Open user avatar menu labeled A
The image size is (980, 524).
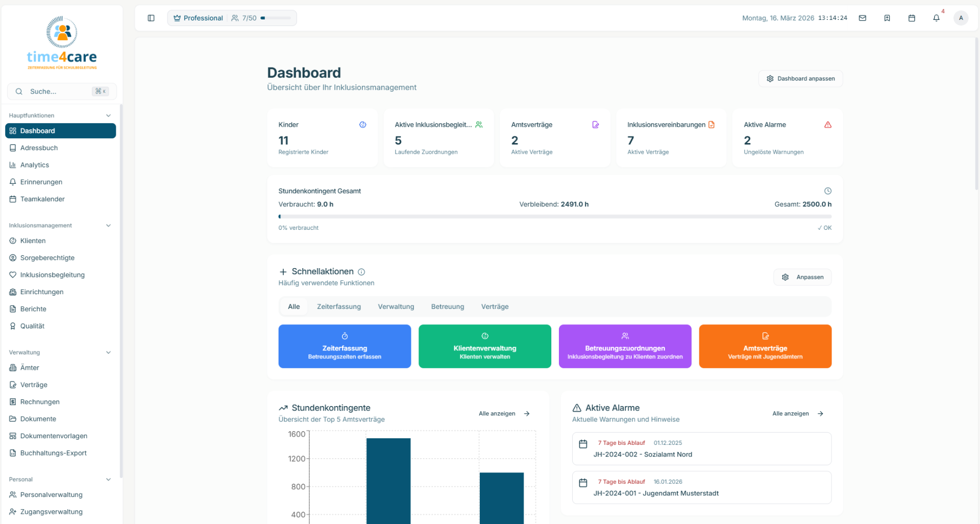tap(961, 18)
